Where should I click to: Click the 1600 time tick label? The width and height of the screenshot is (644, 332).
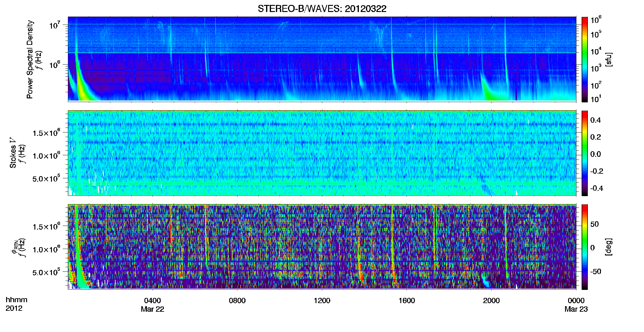click(x=407, y=301)
